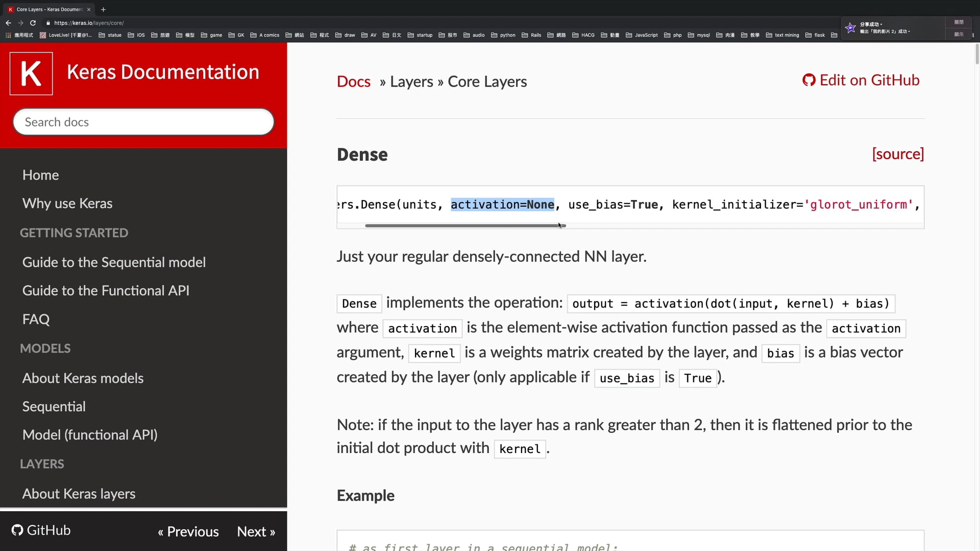The height and width of the screenshot is (551, 980).
Task: Open the JavaScript bookmarks folder
Action: 642,35
